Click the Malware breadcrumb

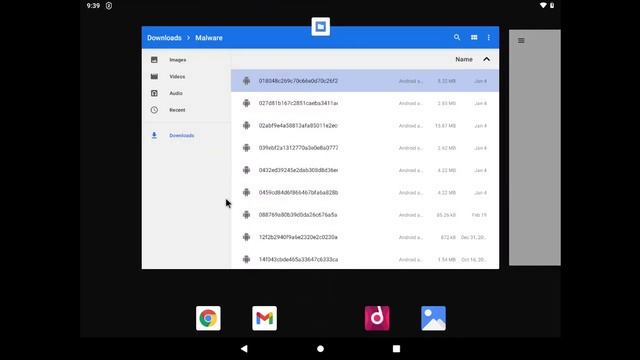(209, 38)
